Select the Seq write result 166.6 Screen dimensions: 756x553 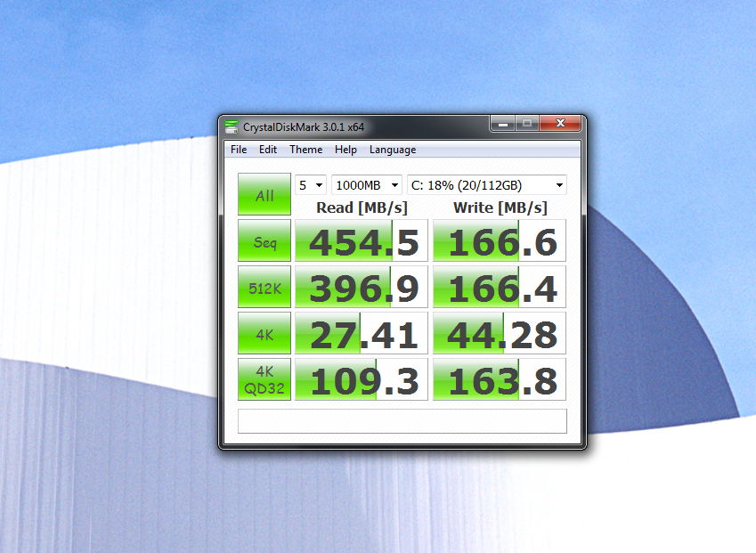[500, 240]
